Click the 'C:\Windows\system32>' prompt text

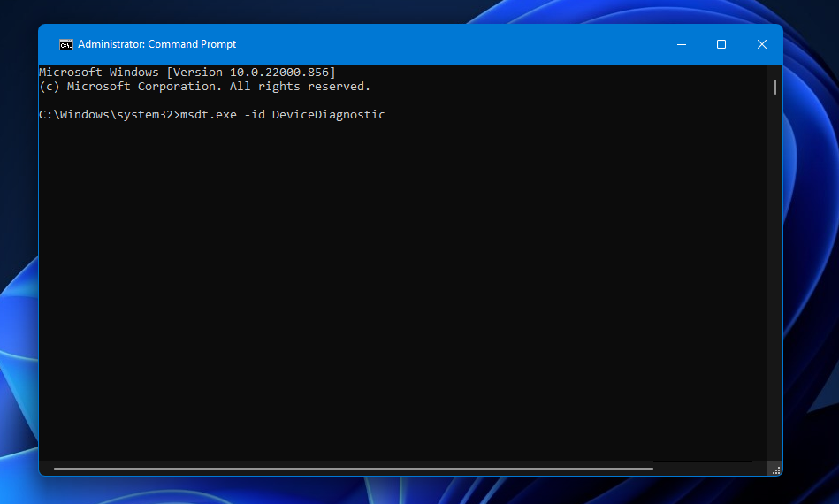109,114
